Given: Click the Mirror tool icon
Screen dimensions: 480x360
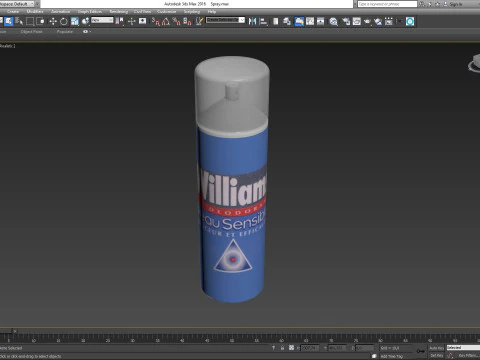Looking at the screenshot, I should point(253,22).
